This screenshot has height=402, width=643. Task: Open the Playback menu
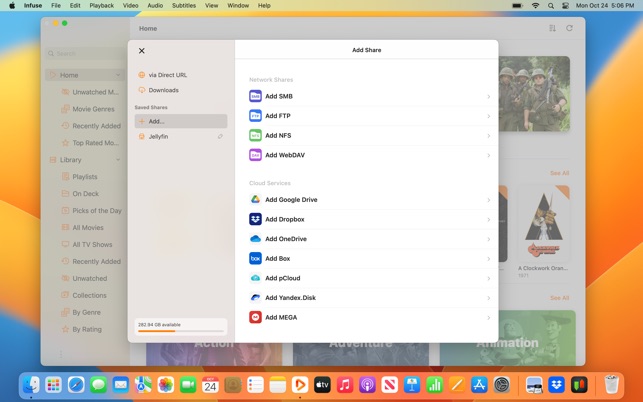click(x=101, y=5)
